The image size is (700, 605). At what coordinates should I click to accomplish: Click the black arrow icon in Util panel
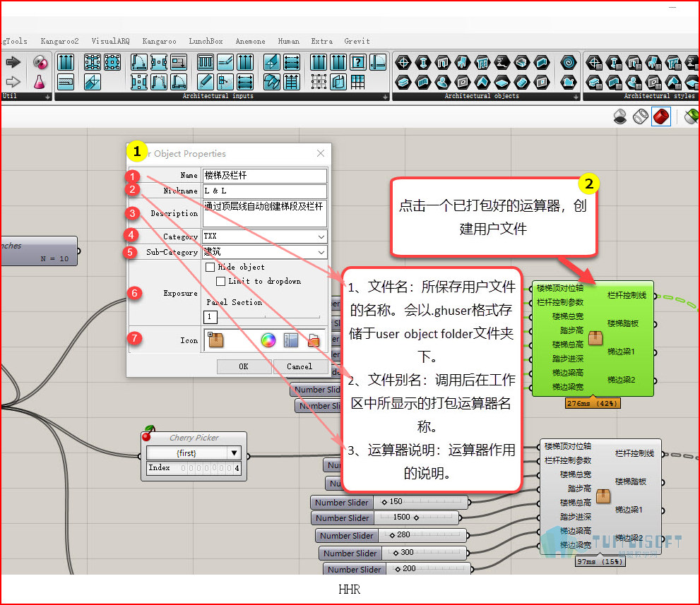[x=13, y=61]
